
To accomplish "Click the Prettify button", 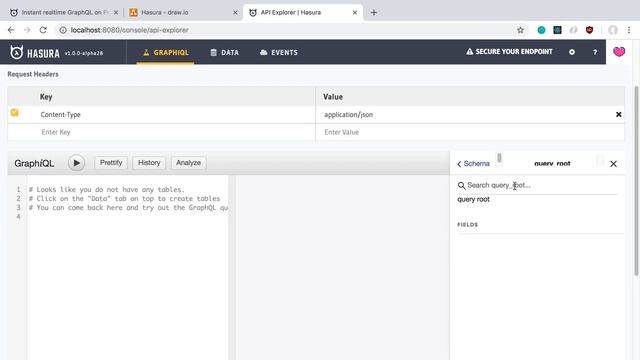I will (x=111, y=162).
